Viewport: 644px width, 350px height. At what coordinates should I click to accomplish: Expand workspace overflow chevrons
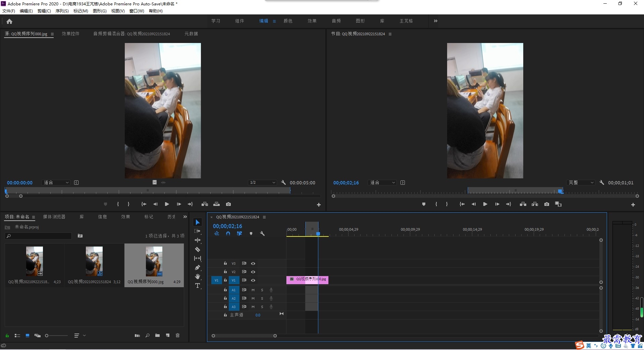tap(435, 21)
